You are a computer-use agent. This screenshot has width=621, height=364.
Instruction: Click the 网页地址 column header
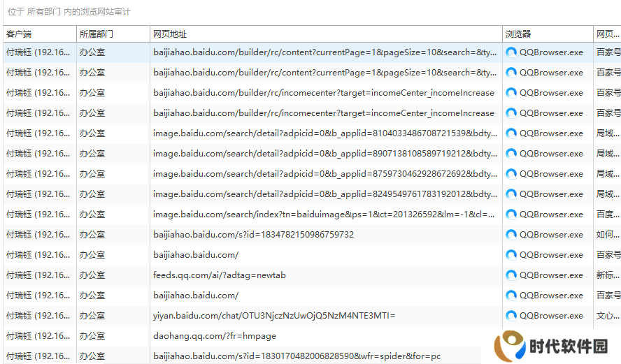click(x=326, y=34)
